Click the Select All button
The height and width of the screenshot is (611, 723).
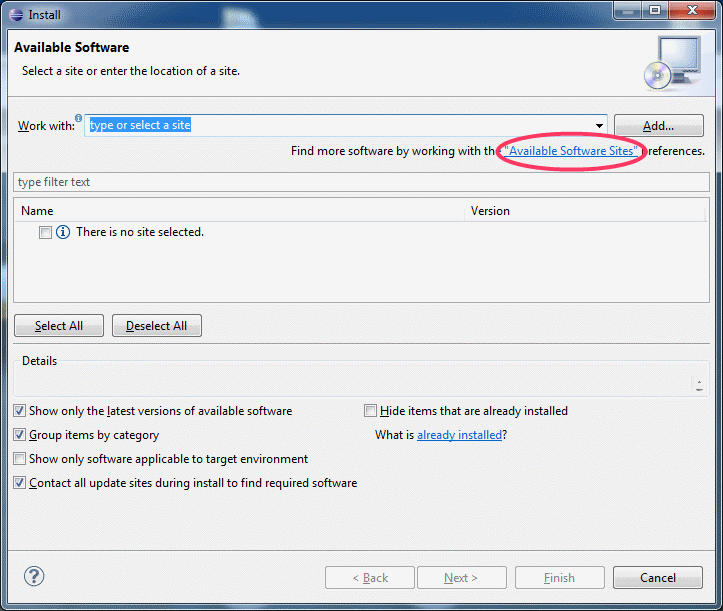tap(59, 326)
